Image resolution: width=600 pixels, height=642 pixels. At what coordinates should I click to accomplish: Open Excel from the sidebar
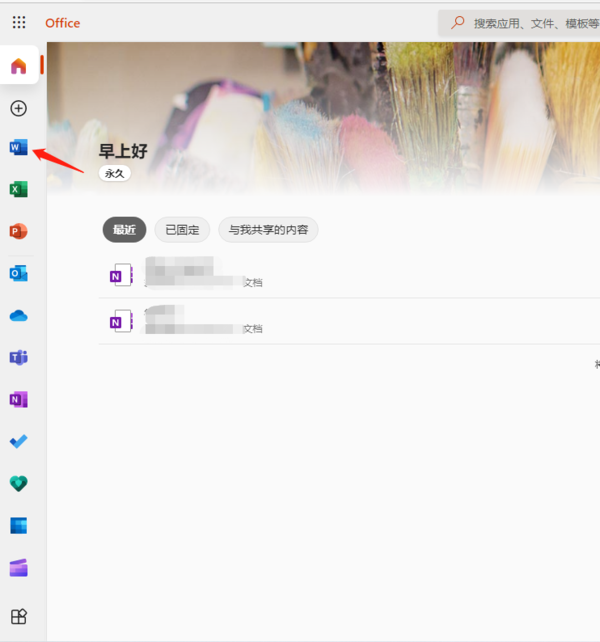[18, 189]
